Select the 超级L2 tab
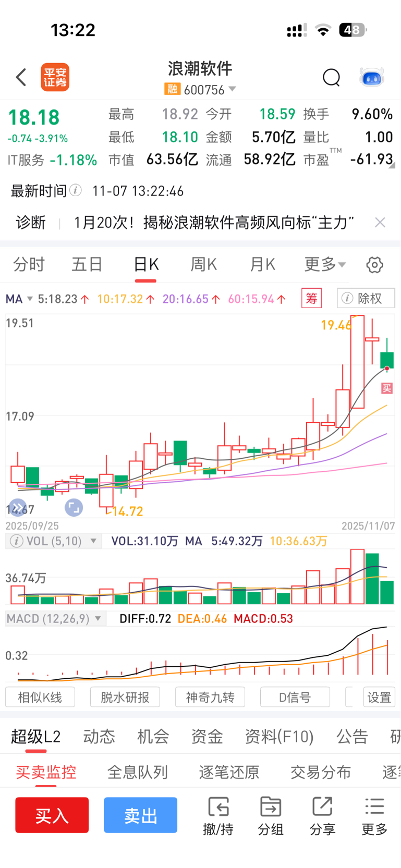This screenshot has height=868, width=401. (36, 736)
